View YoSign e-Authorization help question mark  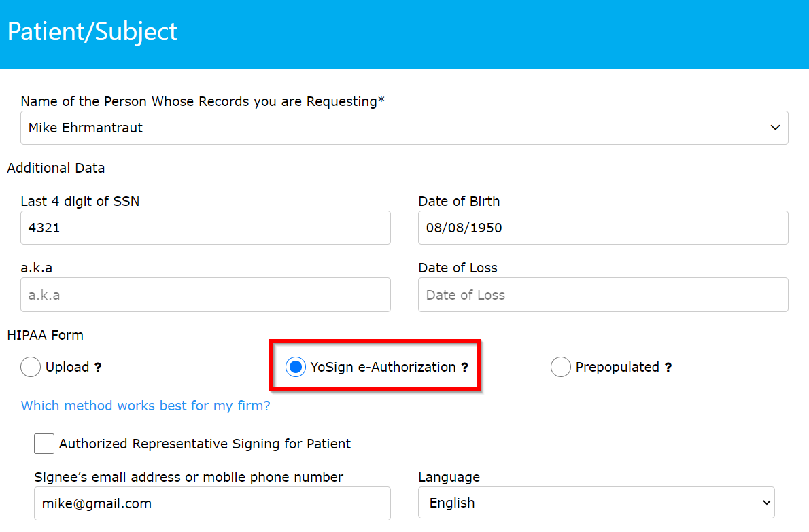(x=465, y=367)
